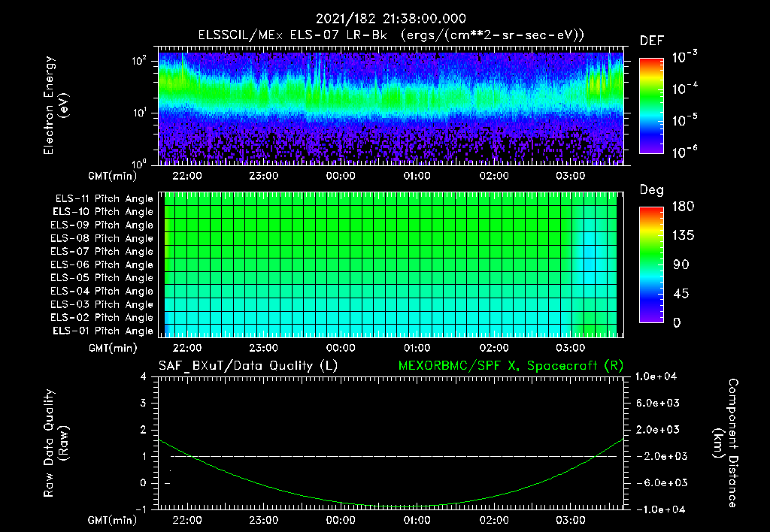Click the 'Deg' colorbar label

point(651,190)
